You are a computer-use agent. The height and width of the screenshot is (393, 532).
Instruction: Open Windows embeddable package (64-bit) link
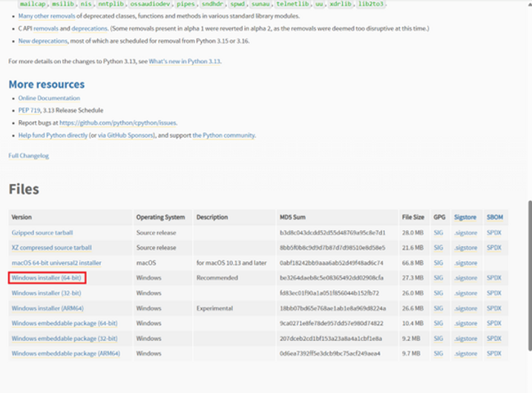coord(65,323)
